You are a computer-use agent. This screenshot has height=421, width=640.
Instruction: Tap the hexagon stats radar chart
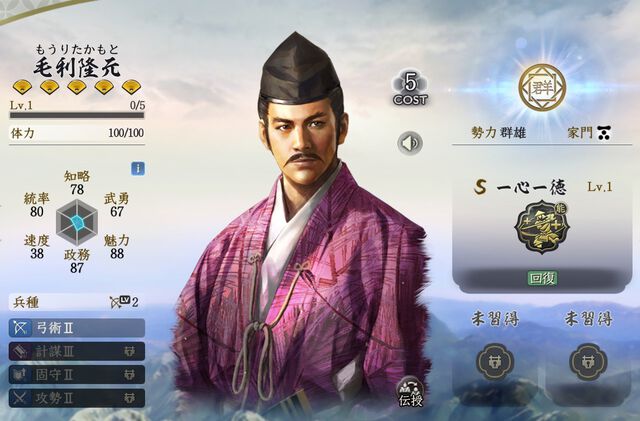click(77, 223)
